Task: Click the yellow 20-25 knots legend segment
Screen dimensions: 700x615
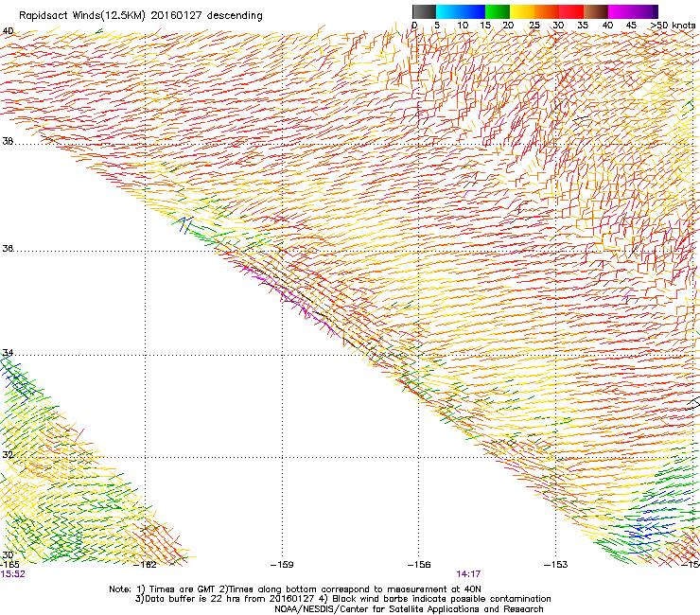Action: point(522,11)
